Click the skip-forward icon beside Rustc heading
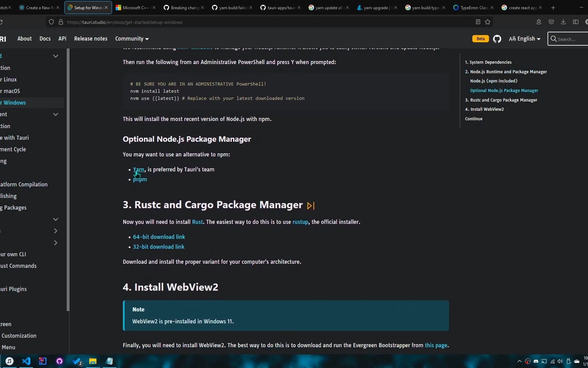This screenshot has height=368, width=588. pos(311,205)
